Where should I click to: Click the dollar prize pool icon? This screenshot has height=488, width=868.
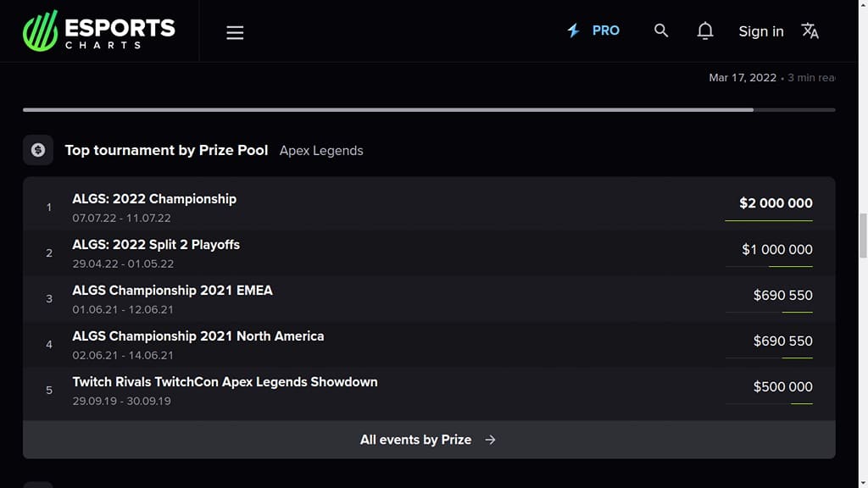pyautogui.click(x=38, y=150)
